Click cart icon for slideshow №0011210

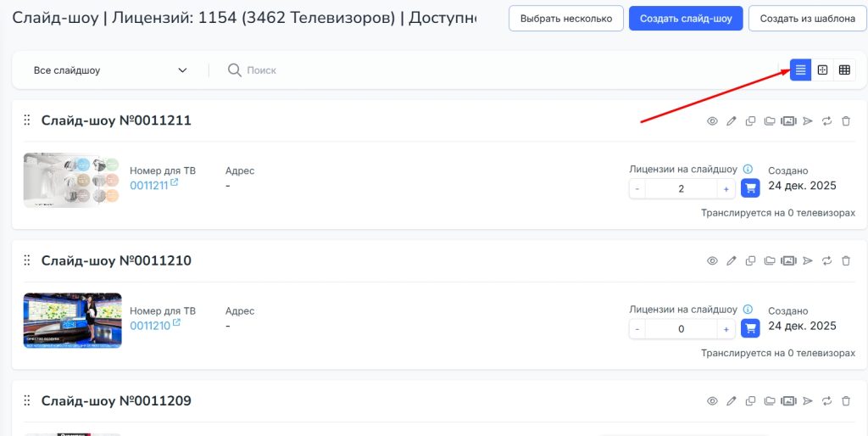pyautogui.click(x=750, y=328)
